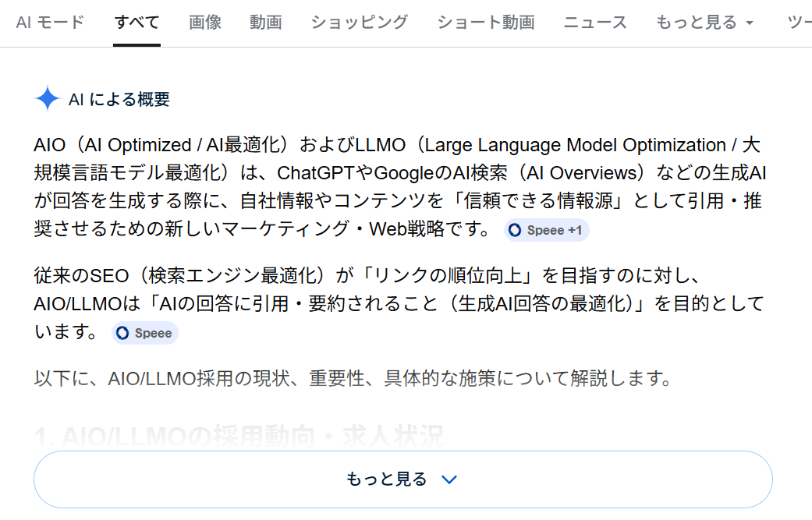Click the chevron icon in the bottom もっと見る button
This screenshot has height=520, width=812.
(x=449, y=479)
